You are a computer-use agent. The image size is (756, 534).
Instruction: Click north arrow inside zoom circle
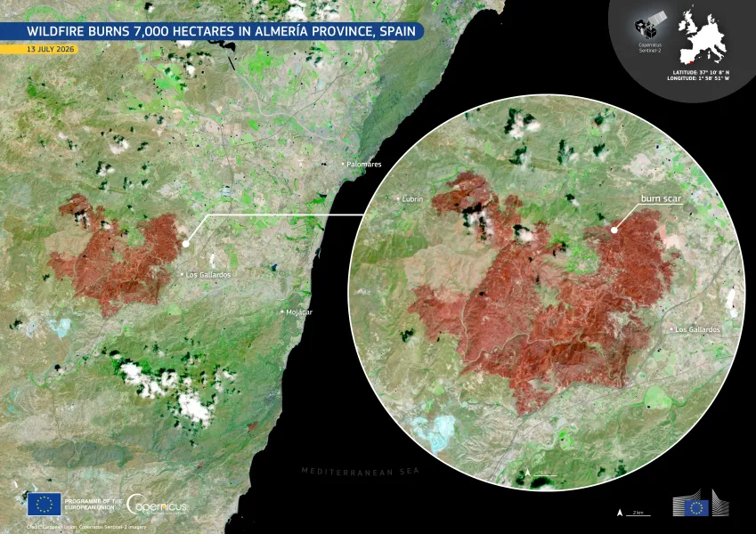click(528, 473)
